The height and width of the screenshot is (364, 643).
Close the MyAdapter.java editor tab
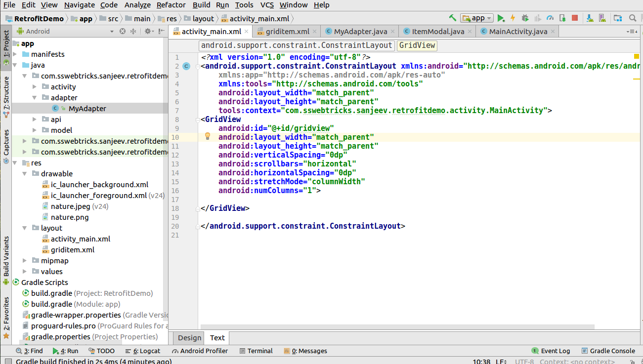point(393,31)
